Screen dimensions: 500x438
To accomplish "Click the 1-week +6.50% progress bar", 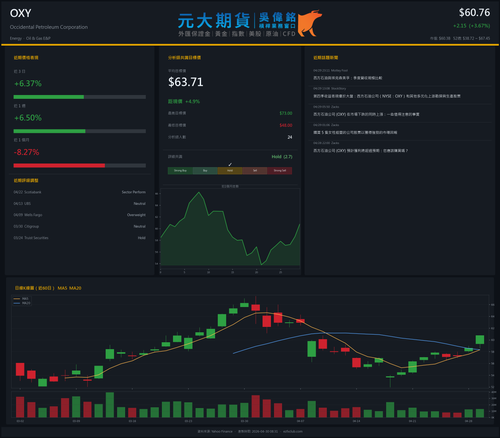I will [80, 131].
